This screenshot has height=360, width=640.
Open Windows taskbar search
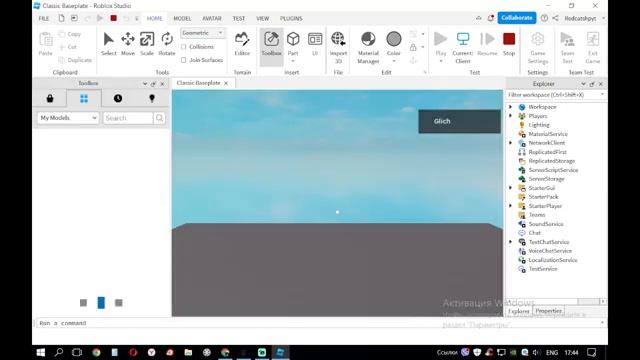pos(59,352)
